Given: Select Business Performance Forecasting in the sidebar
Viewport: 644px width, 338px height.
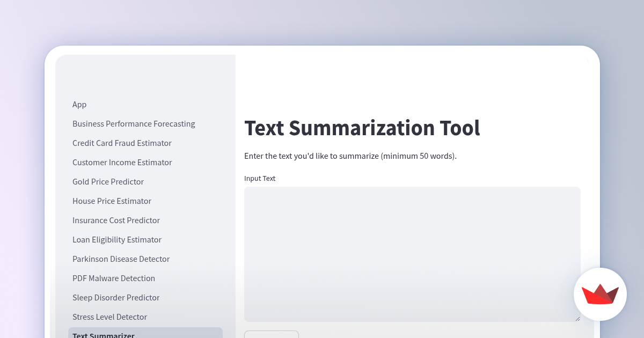Looking at the screenshot, I should [134, 123].
